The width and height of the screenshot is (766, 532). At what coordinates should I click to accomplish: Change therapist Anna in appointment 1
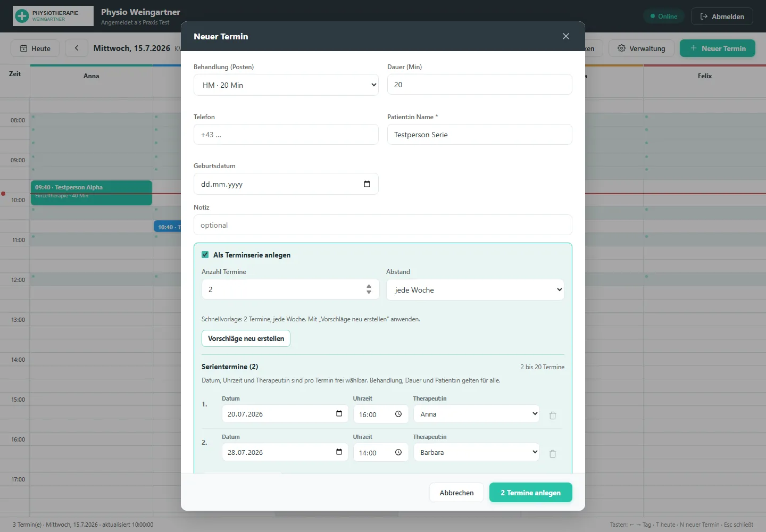pos(477,414)
